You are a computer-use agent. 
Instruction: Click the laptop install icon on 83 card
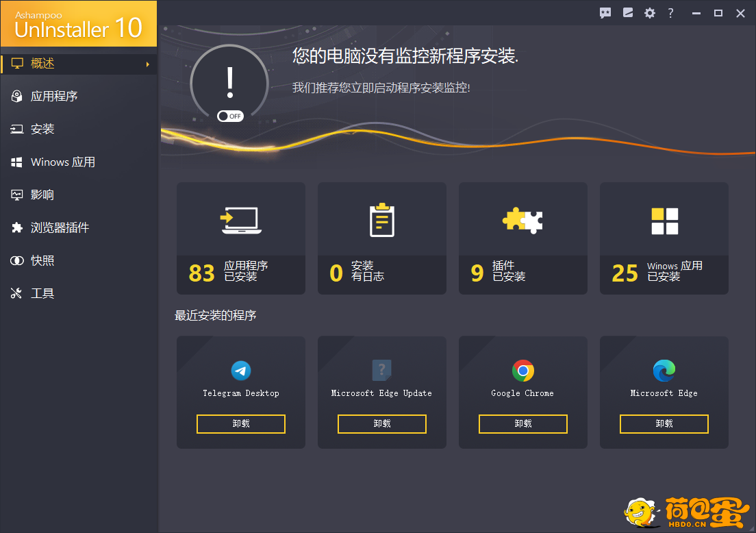241,221
